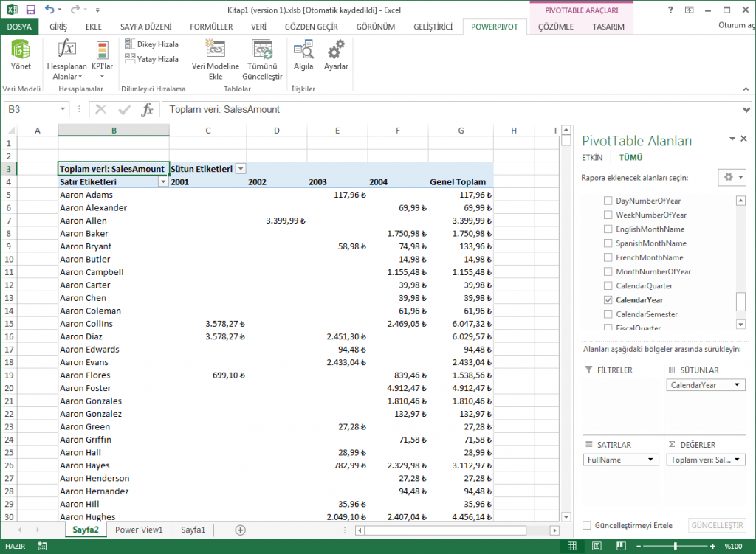
Task: Switch to the TASARIM ribbon tab
Action: point(608,27)
